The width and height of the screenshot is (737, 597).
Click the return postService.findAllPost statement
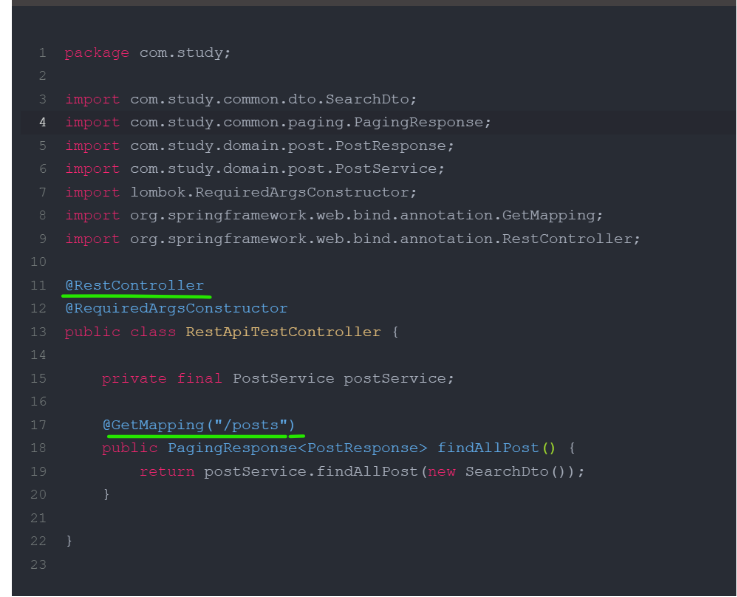click(362, 471)
